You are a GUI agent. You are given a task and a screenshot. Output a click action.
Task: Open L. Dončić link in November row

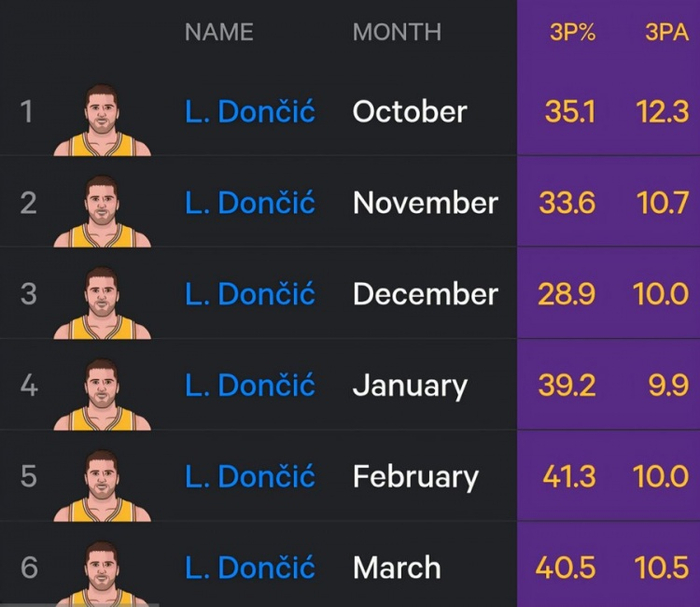pos(250,203)
